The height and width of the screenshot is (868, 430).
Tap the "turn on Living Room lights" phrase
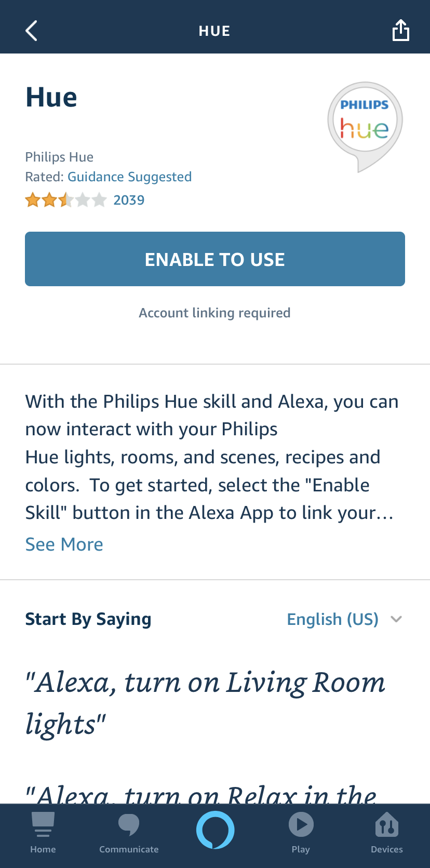(205, 703)
